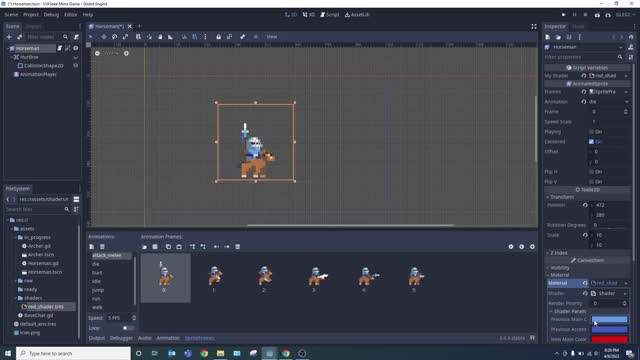Select the idle animation in list
The height and width of the screenshot is (360, 640).
[x=96, y=281]
